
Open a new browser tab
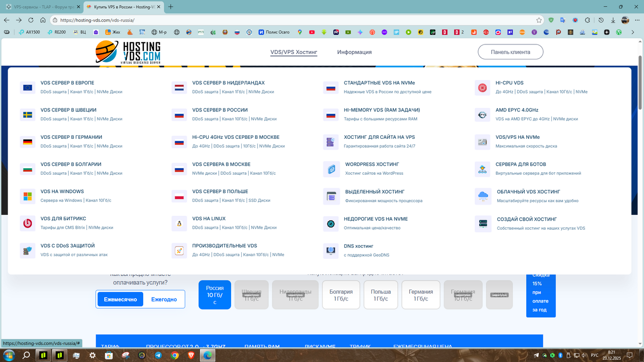pyautogui.click(x=171, y=7)
